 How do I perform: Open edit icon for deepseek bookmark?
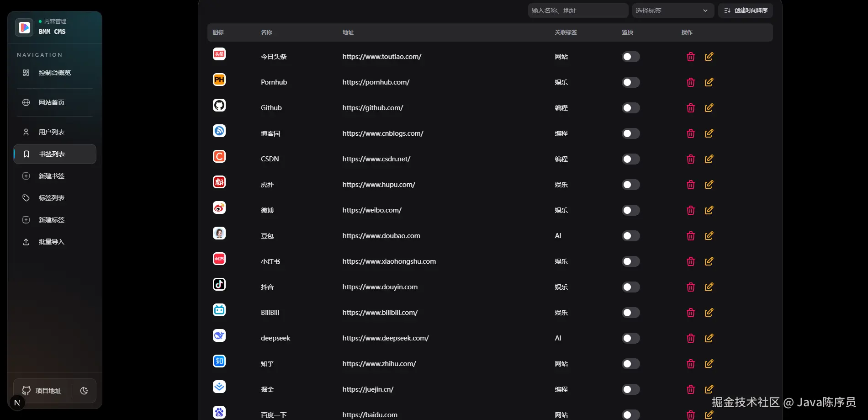(x=709, y=338)
